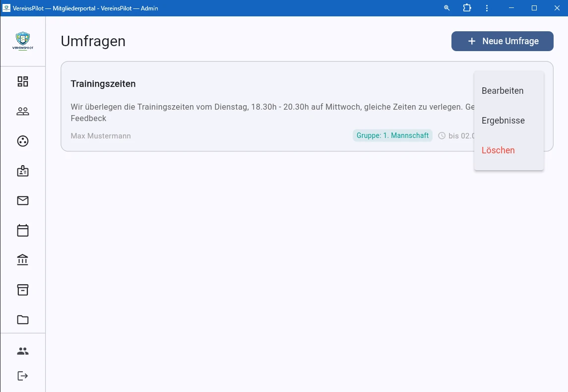Open the Trainingszeiten survey card title
Image resolution: width=568 pixels, height=392 pixels.
tap(103, 83)
